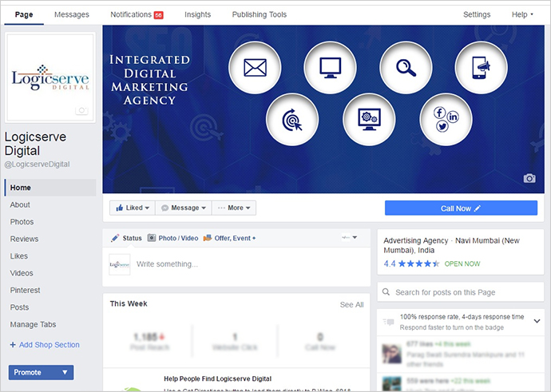Viewport: 551px width, 392px height.
Task: Open the Messages tab
Action: [x=72, y=14]
